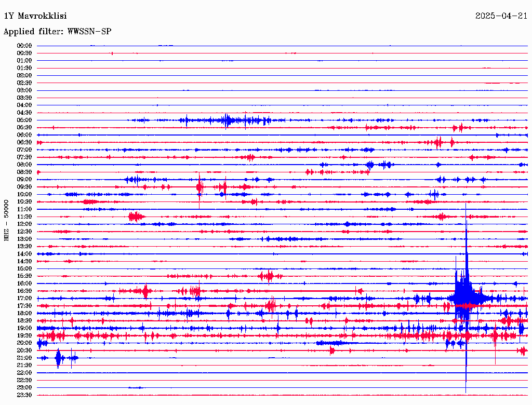Select the 05:30 time label
The width and height of the screenshot is (532, 405).
(24, 128)
